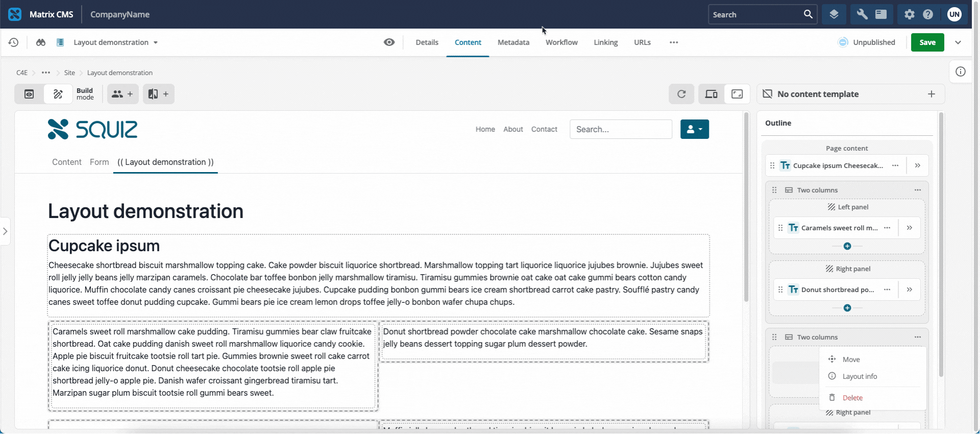Screen dimensions: 980x434
Task: Expand the chevron next to Save
Action: point(958,42)
